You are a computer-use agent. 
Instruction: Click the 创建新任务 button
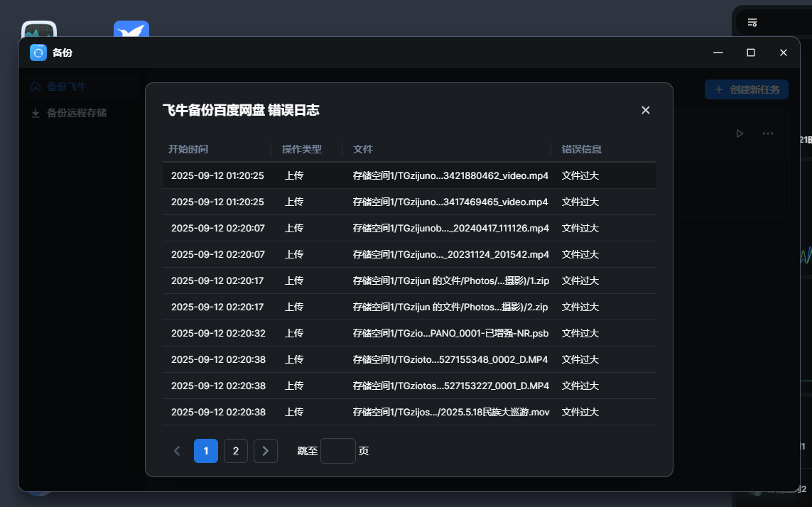pos(746,89)
